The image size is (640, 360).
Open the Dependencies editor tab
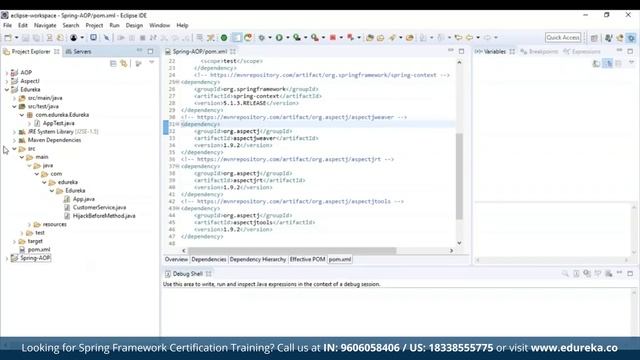[x=209, y=260]
